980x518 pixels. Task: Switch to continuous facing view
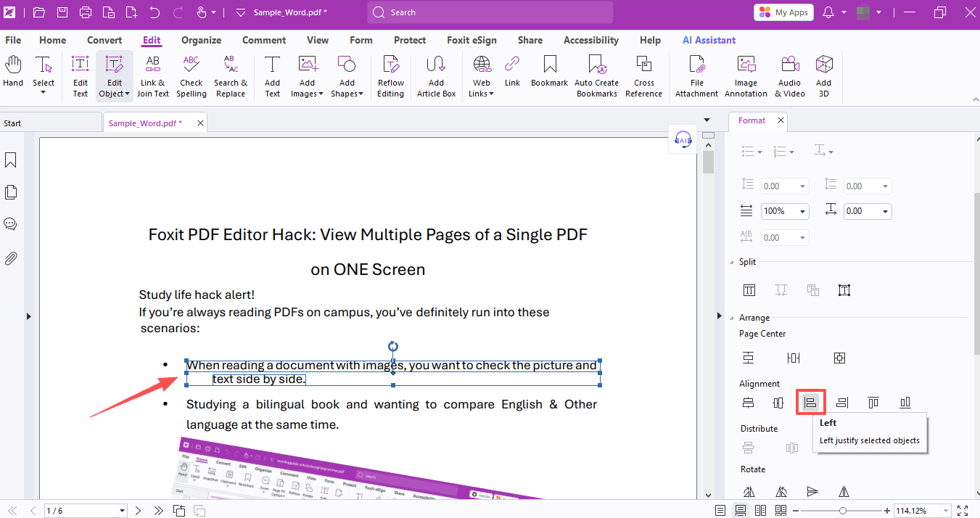point(781,511)
